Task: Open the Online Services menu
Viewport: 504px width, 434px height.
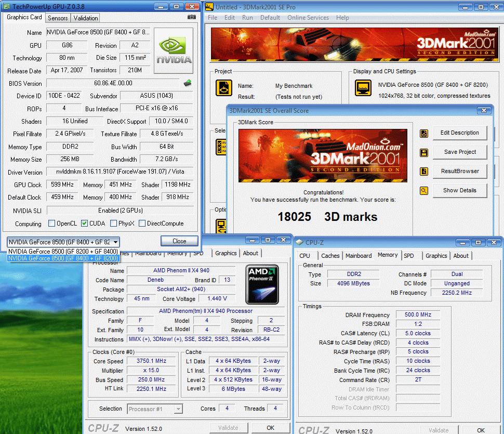Action: click(308, 18)
